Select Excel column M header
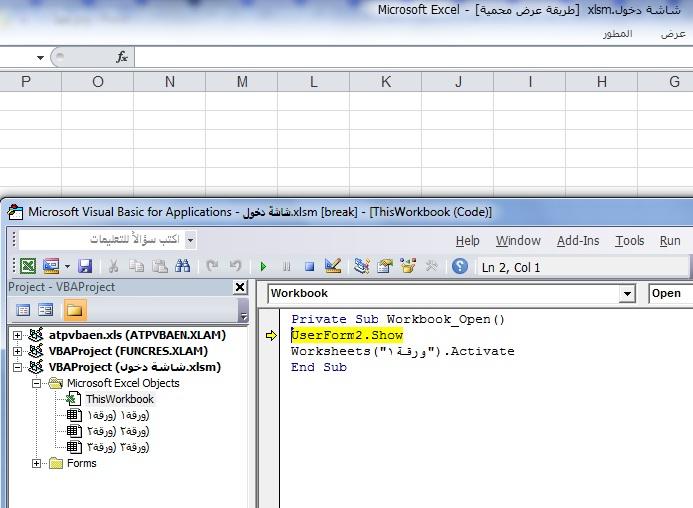 (x=242, y=82)
